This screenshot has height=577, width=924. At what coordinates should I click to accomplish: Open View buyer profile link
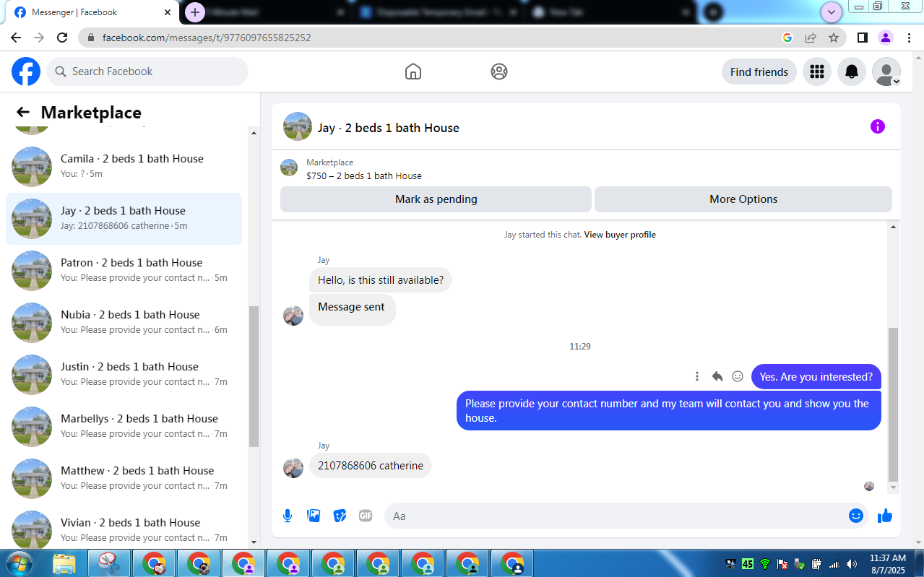[x=620, y=235]
